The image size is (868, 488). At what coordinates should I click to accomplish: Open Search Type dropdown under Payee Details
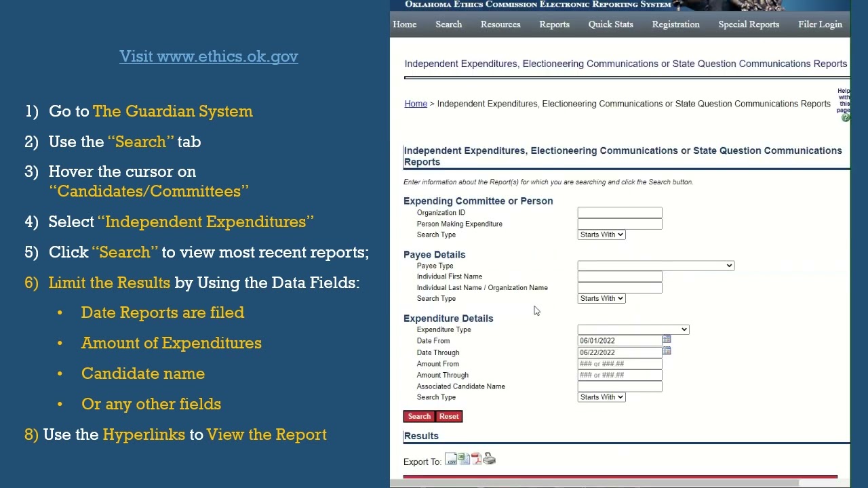(x=601, y=298)
